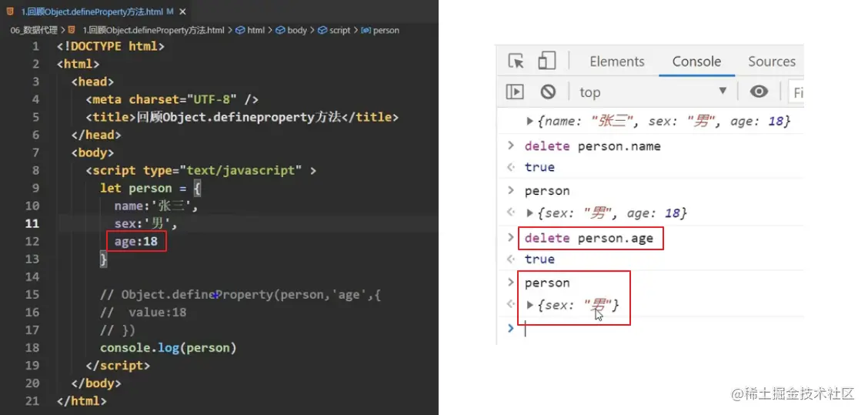
Task: Click the console prompt input line
Action: 662,329
